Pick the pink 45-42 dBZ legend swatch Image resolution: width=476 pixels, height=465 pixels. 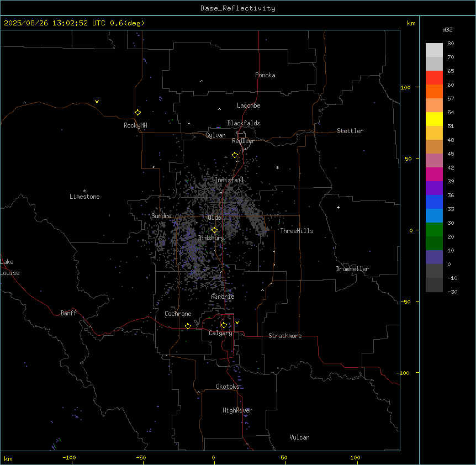click(x=434, y=161)
